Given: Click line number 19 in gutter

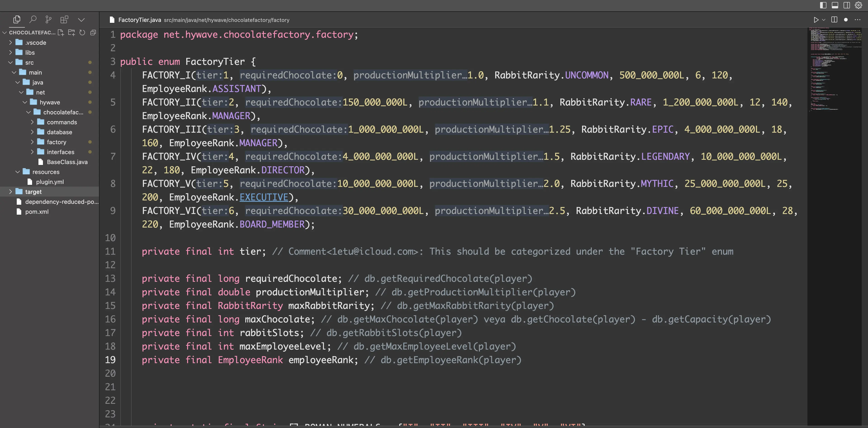Looking at the screenshot, I should point(110,360).
